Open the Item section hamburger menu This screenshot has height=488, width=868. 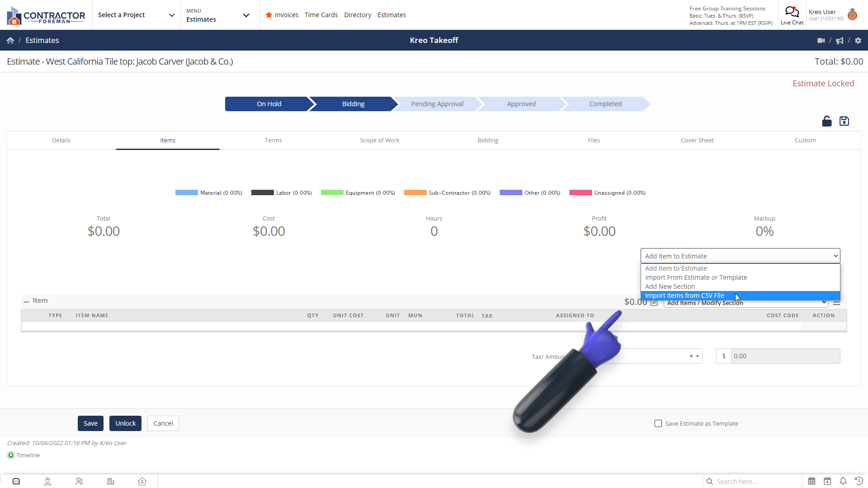click(x=837, y=303)
